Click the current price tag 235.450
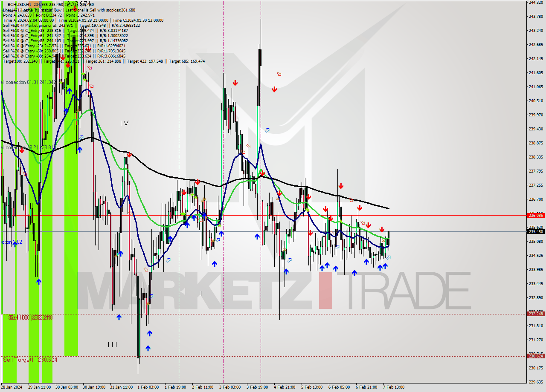The image size is (546, 392). (536, 231)
